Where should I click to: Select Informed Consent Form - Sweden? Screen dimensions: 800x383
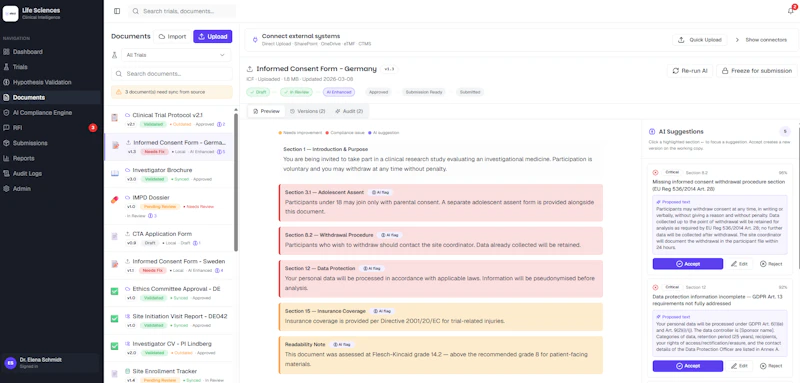(169, 265)
